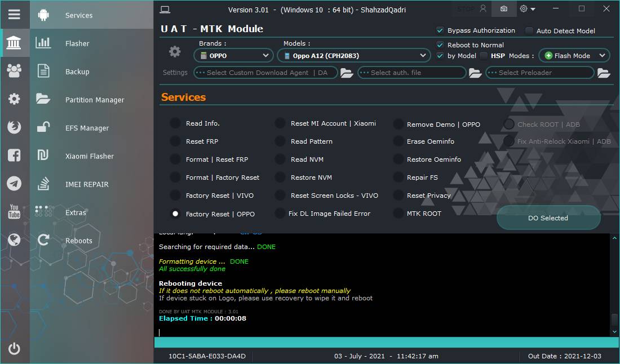Click the Facebook icon in sidebar
This screenshot has height=364, width=620.
[14, 156]
